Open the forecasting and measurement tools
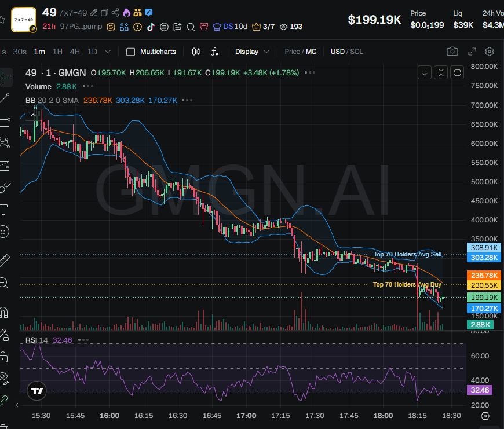This screenshot has width=504, height=429. tap(5, 166)
